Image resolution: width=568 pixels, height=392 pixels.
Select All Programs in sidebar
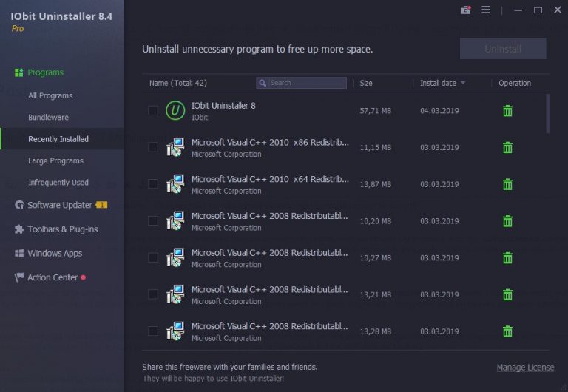[x=50, y=95]
